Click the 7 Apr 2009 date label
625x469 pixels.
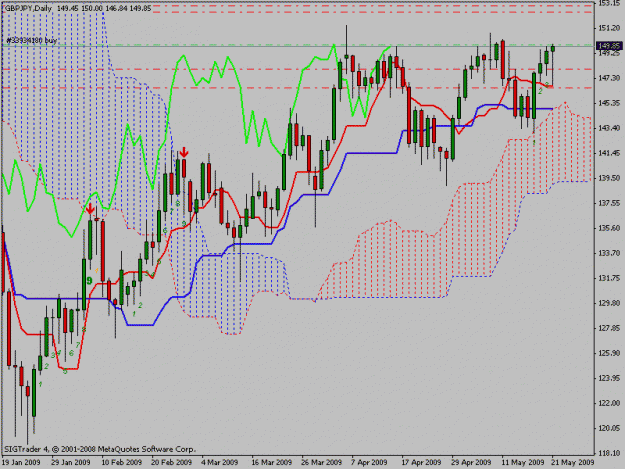369,462
